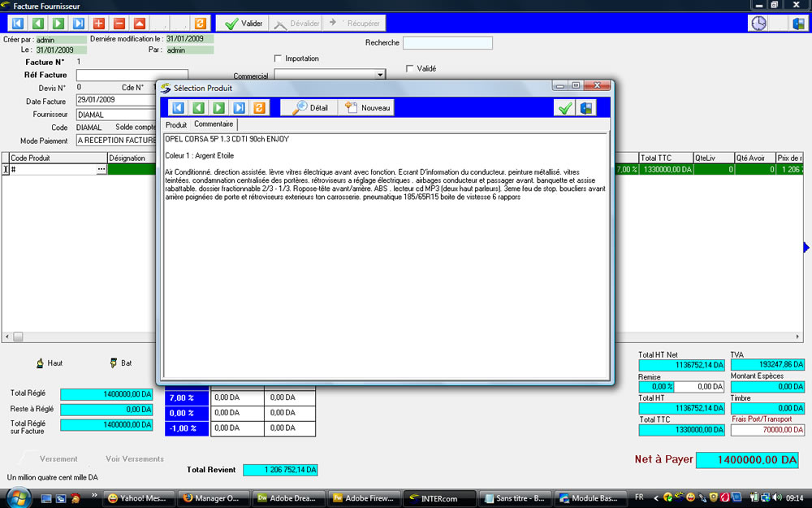Create a Nouveau product
Viewport: 812px width, 508px height.
click(x=367, y=108)
